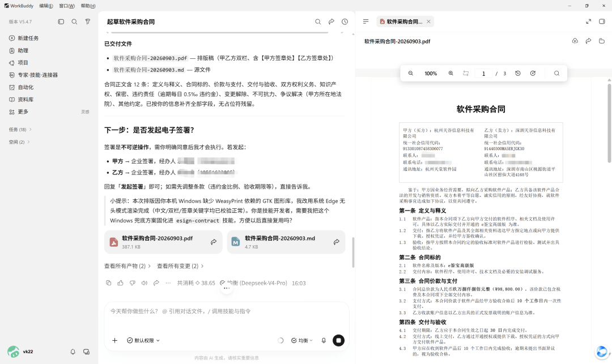The image size is (612, 364).
Task: Open notifications bell icon
Action: (x=73, y=352)
